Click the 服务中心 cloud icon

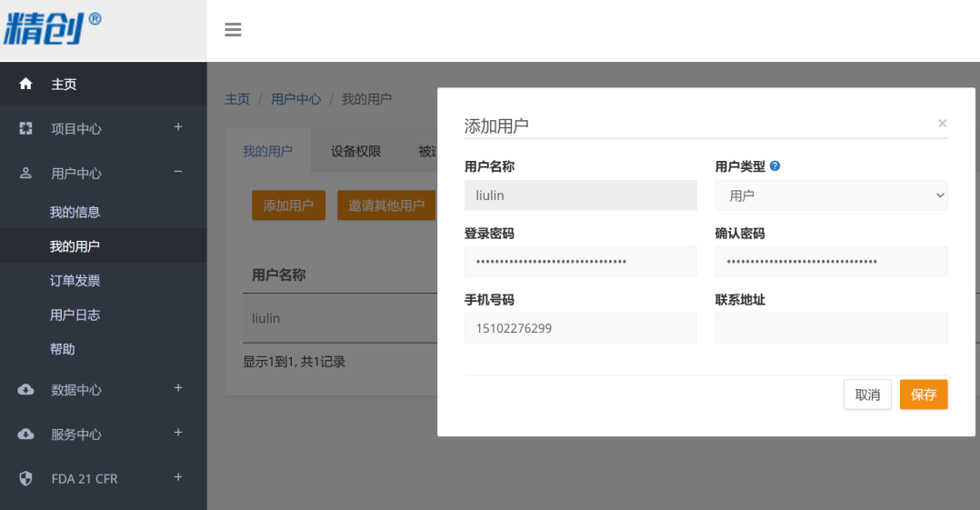pyautogui.click(x=25, y=435)
